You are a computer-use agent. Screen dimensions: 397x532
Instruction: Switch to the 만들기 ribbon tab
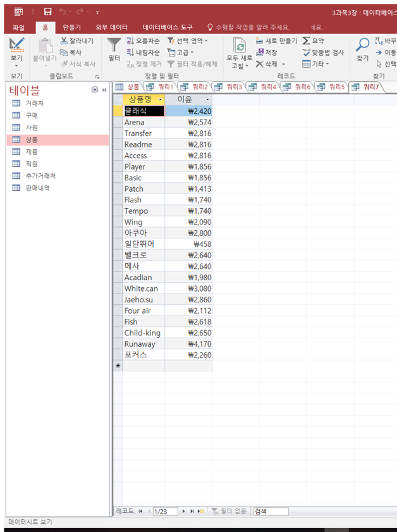tap(72, 27)
